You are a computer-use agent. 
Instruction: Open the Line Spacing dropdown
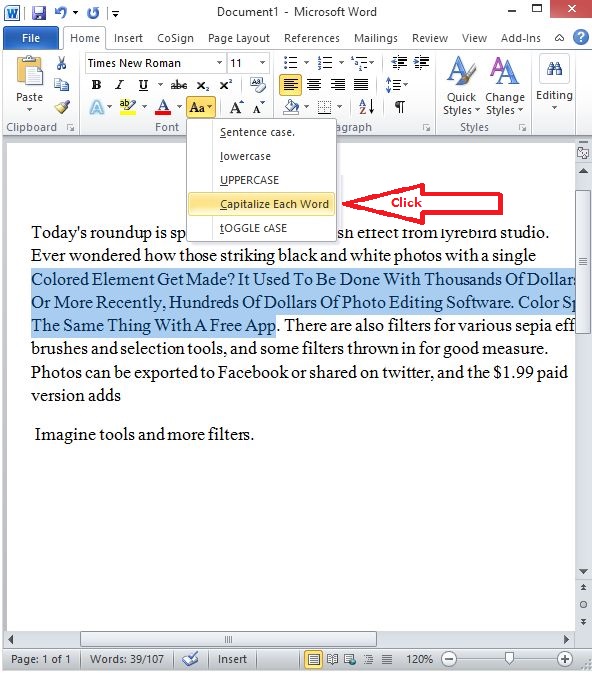click(397, 85)
